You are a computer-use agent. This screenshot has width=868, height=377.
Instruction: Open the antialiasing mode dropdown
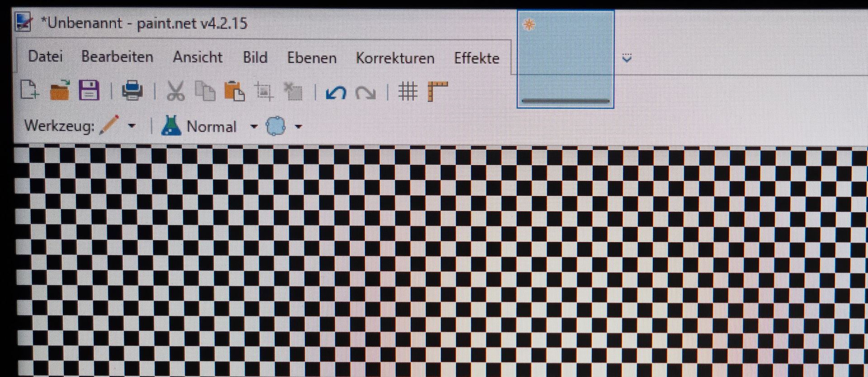[x=298, y=127]
